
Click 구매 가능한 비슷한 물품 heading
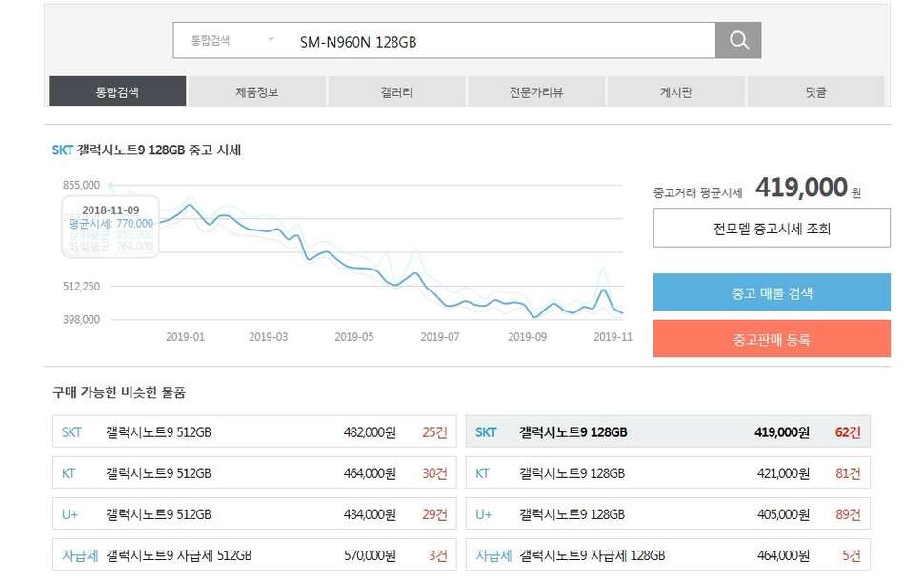[x=119, y=392]
